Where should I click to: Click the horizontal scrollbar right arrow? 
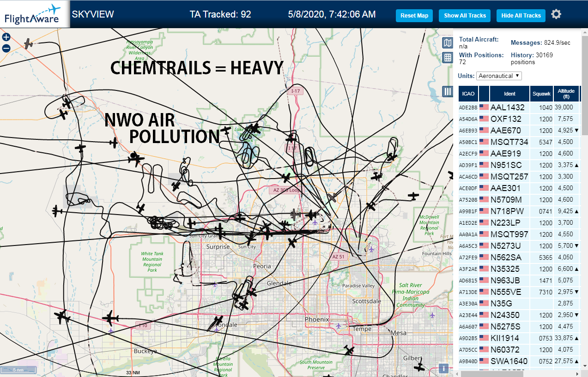point(576,373)
